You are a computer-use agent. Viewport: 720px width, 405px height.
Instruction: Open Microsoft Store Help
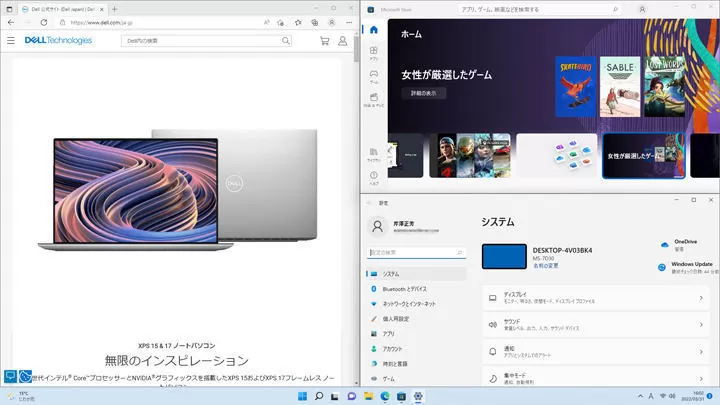point(374,178)
